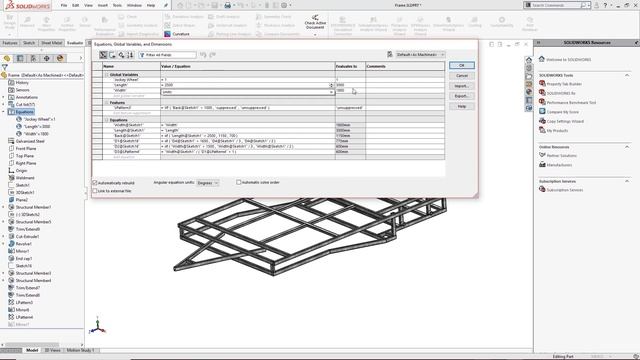The height and width of the screenshot is (360, 640).
Task: Open DisplayManager sphere tab icon
Action: 60,58
